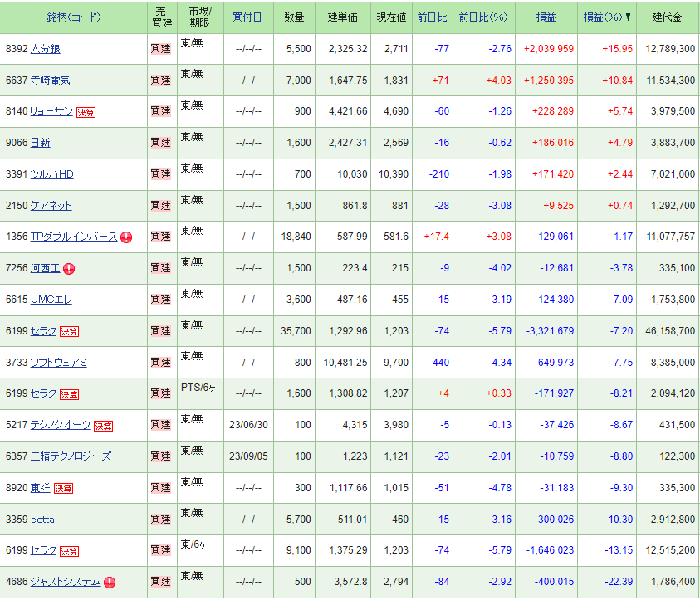
Task: Click 決算 badge in セラク PTS/6ヶ row
Action: [69, 394]
